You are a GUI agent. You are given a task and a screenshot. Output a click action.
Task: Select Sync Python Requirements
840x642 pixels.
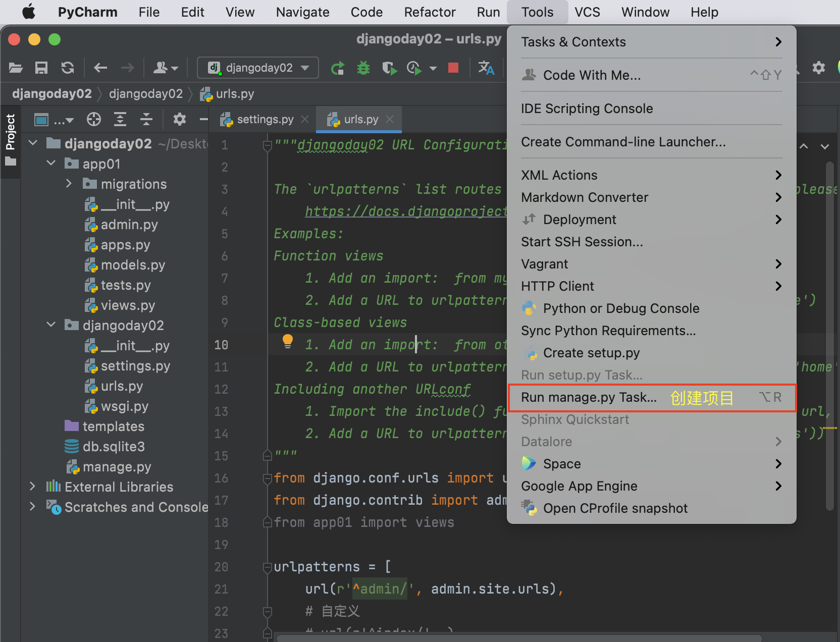(651, 331)
